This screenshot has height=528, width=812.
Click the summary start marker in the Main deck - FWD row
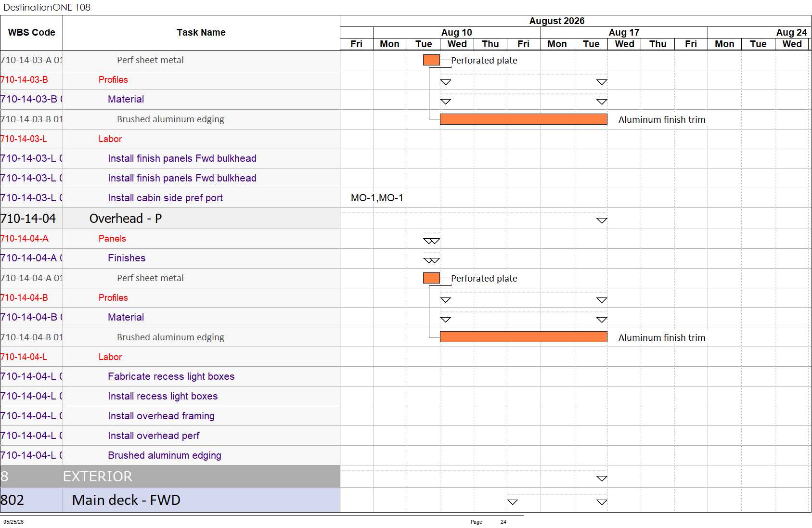[x=513, y=502]
